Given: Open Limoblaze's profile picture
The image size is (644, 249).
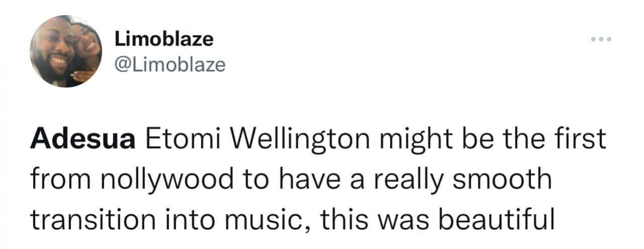Looking at the screenshot, I should [66, 51].
